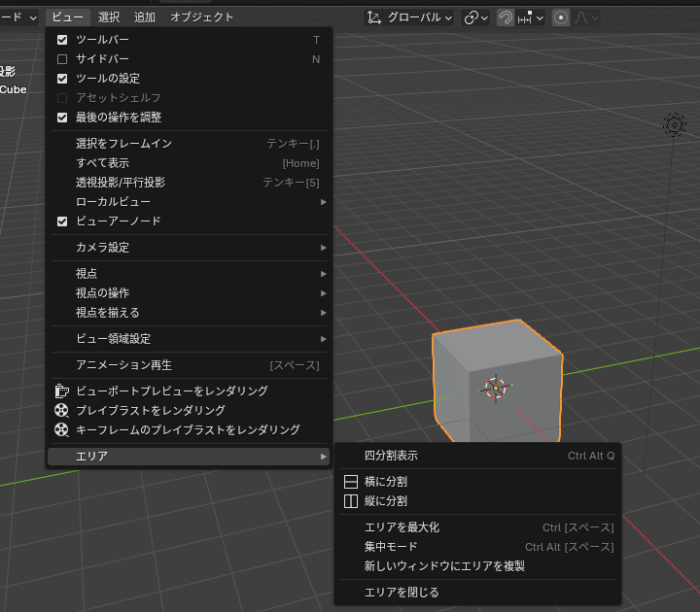Open the 追加 menu

pos(145,17)
